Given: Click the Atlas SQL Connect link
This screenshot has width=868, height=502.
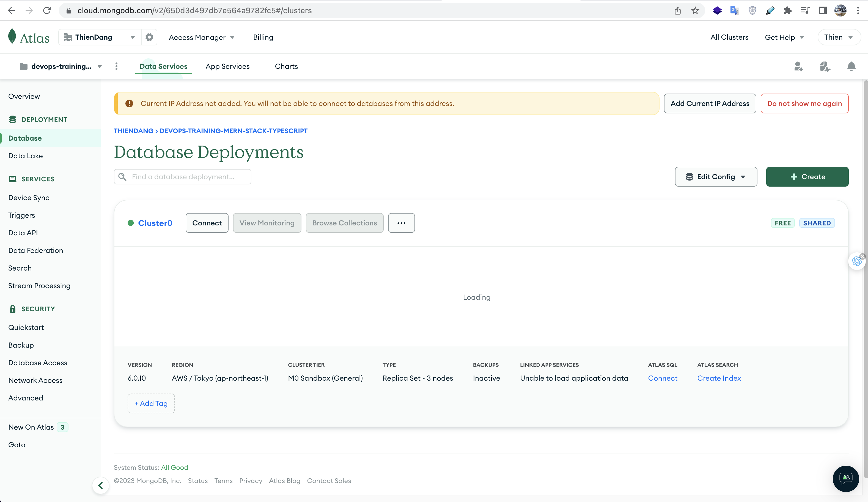Looking at the screenshot, I should 662,378.
